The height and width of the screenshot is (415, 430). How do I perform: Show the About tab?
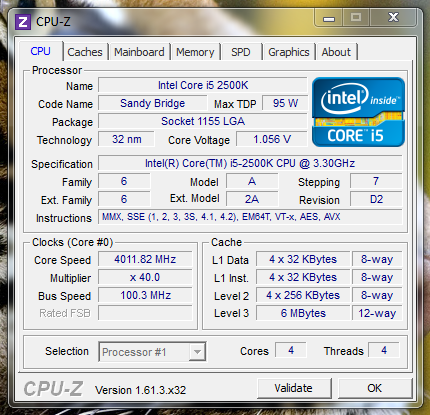coord(336,52)
